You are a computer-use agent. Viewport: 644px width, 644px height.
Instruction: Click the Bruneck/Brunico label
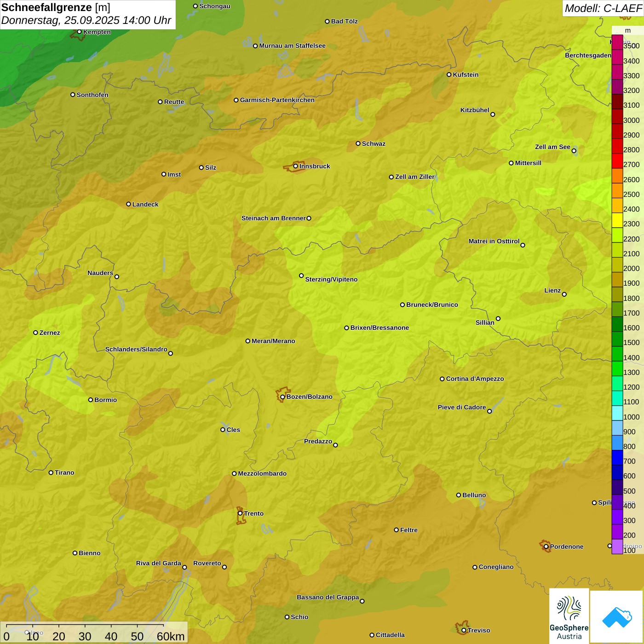click(x=432, y=305)
